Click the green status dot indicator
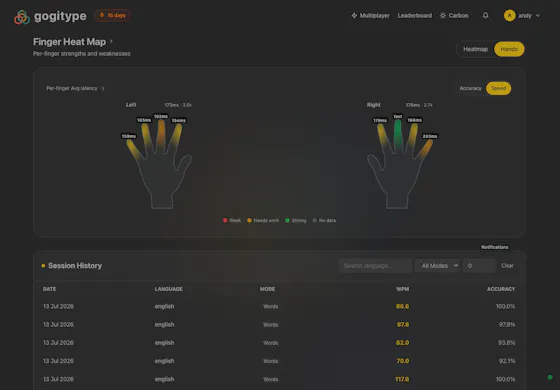Viewport: 560px width, 390px height. [550, 377]
